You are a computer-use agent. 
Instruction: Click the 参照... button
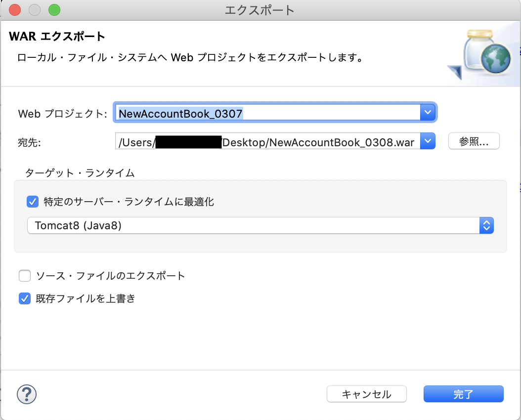point(474,141)
